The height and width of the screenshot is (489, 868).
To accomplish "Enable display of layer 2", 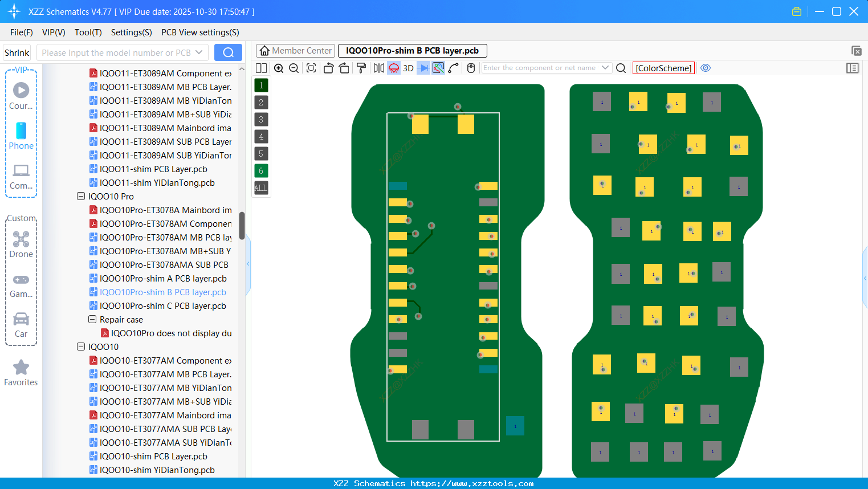I will pyautogui.click(x=260, y=102).
